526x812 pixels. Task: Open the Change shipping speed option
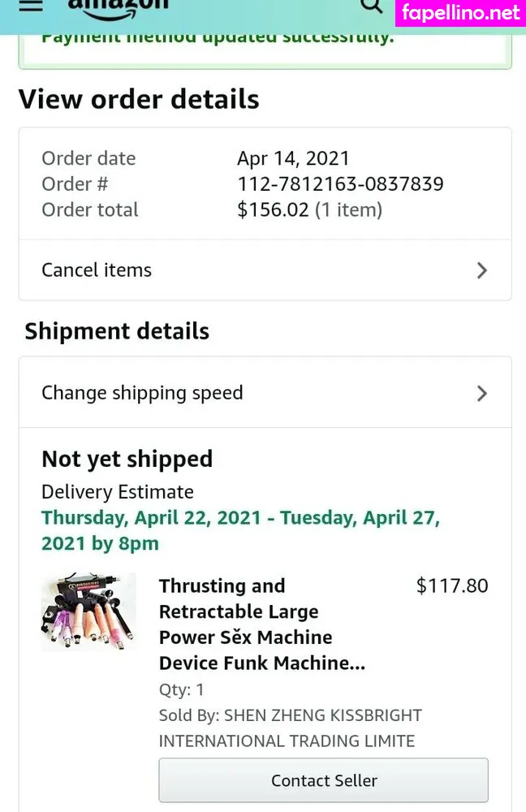[142, 393]
